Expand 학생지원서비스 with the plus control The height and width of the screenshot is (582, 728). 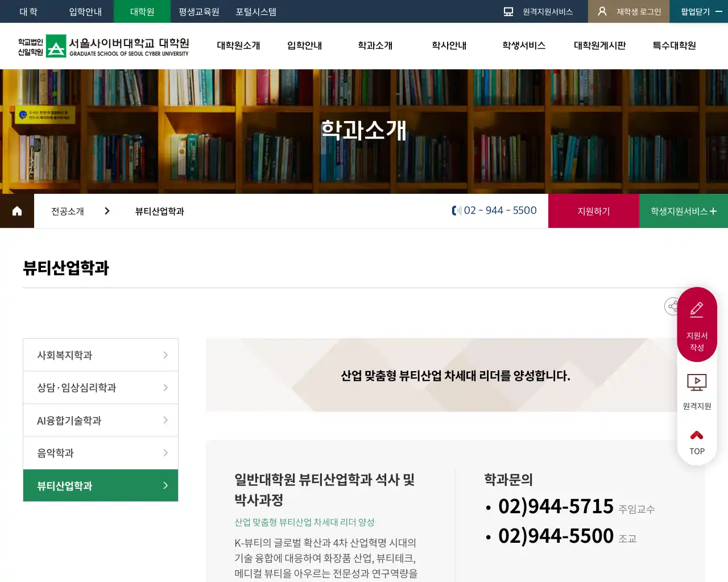[712, 210]
